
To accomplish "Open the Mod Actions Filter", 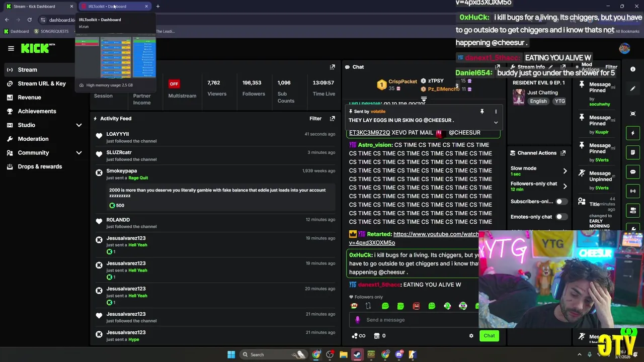I will 611,67.
